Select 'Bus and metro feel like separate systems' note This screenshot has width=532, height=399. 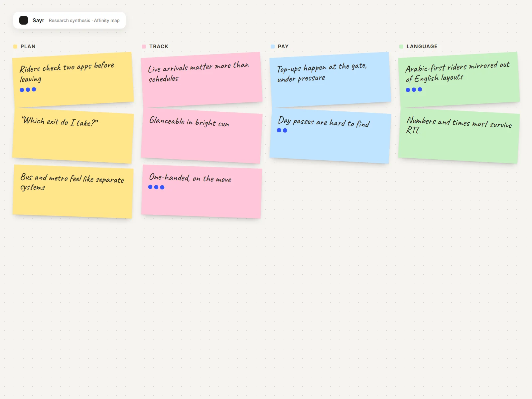pos(73,191)
